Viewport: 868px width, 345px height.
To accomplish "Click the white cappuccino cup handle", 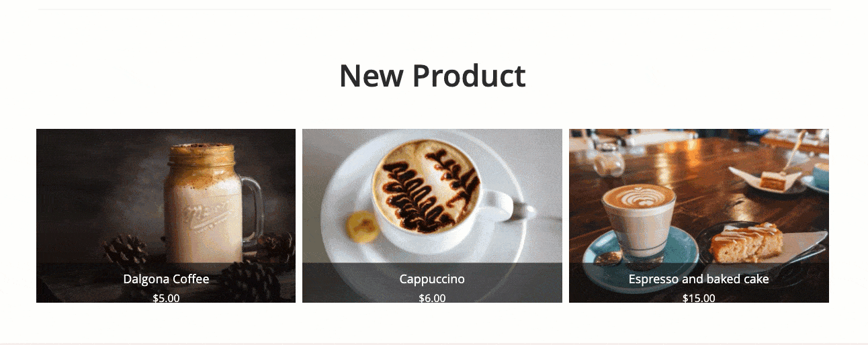I will pos(513,208).
